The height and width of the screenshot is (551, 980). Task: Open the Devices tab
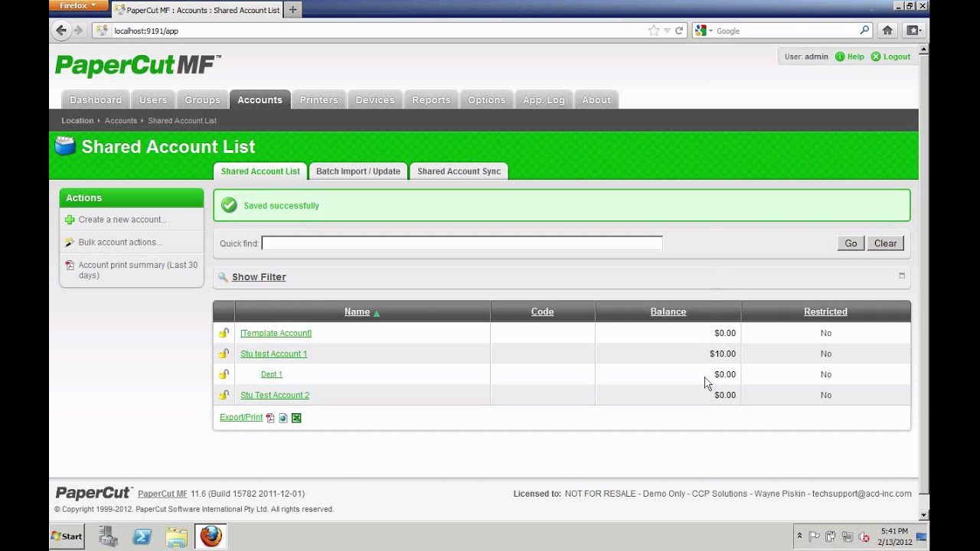click(375, 99)
